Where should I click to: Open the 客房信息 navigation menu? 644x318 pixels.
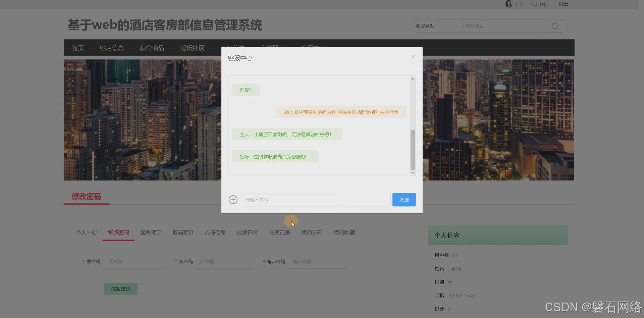(112, 48)
